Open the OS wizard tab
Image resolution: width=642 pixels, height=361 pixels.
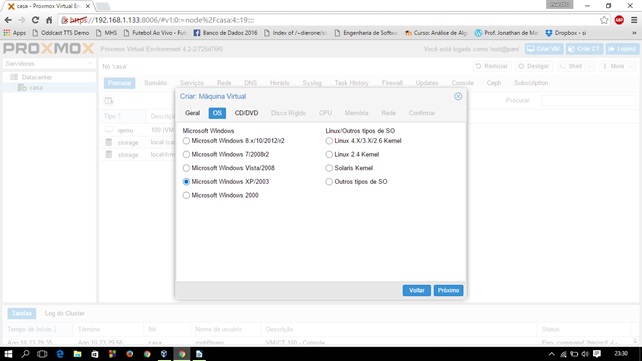coord(217,113)
